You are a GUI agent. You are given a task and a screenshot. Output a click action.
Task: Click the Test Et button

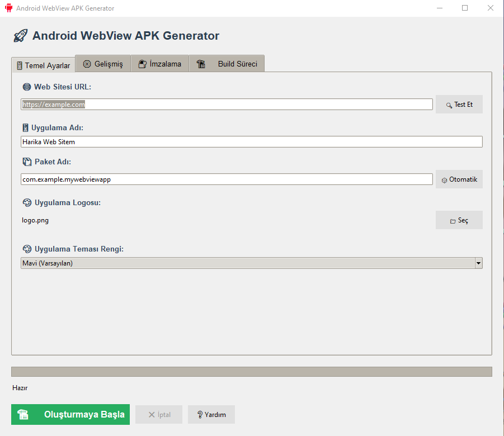click(459, 105)
